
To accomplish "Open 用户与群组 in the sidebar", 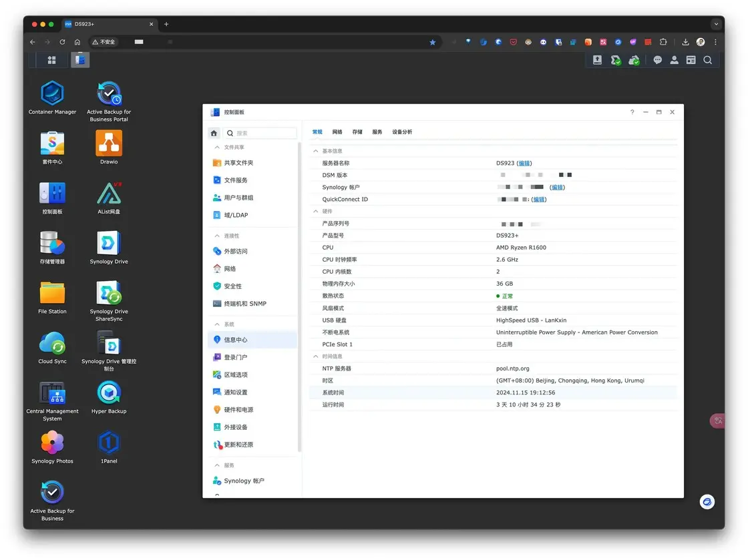I will (x=252, y=198).
